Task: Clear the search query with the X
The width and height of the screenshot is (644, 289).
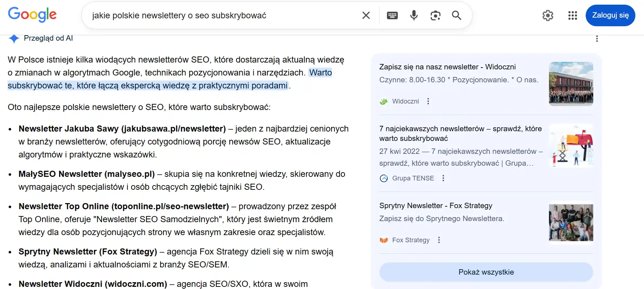Action: coord(366,15)
